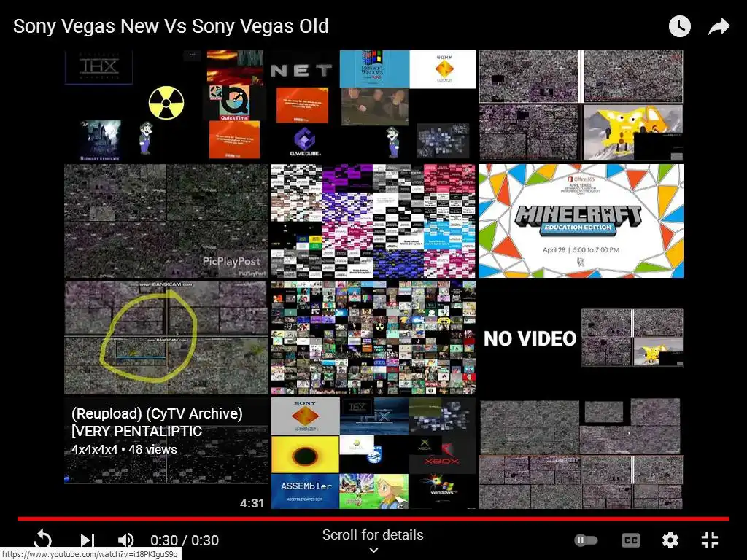Open the Bandicam yellow-circled video thumbnail

(x=166, y=338)
